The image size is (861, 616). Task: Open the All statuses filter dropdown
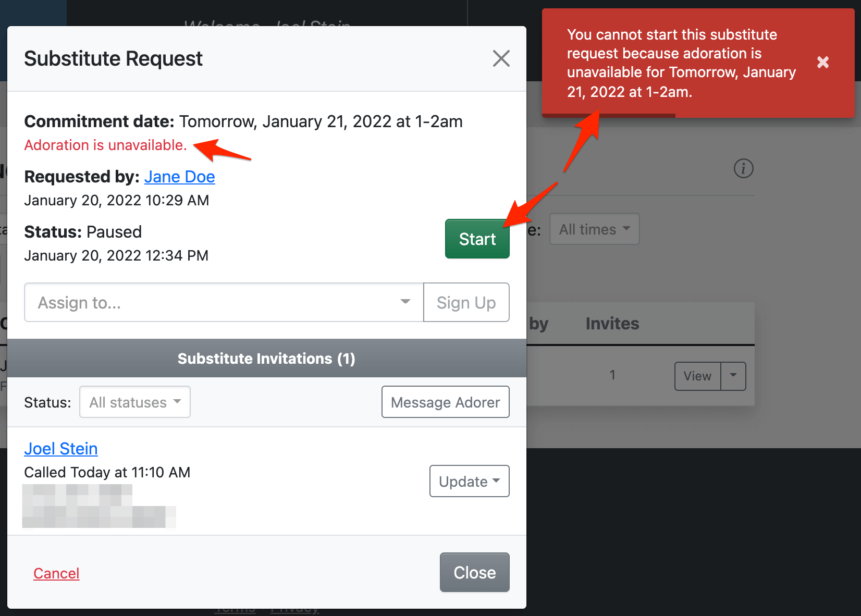point(134,402)
